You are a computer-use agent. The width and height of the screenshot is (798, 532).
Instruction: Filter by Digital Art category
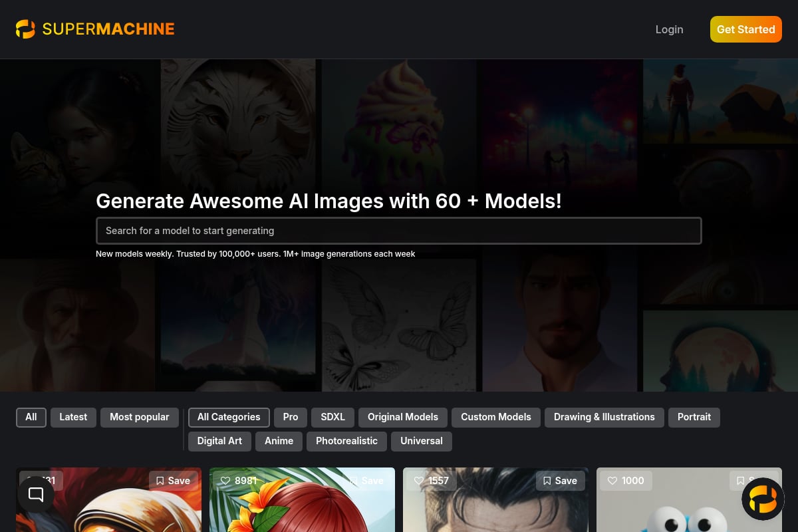[219, 442]
